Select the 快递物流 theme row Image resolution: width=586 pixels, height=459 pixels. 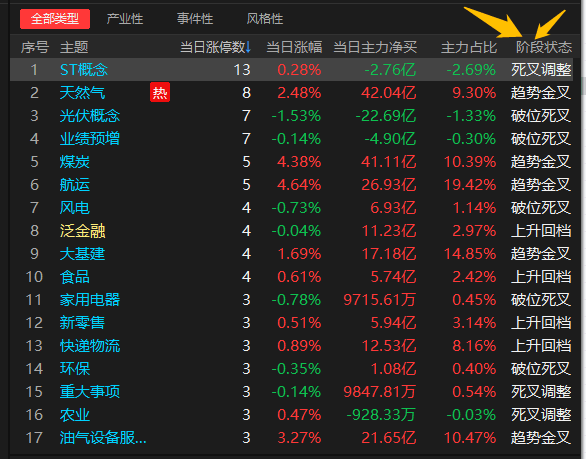[292, 346]
